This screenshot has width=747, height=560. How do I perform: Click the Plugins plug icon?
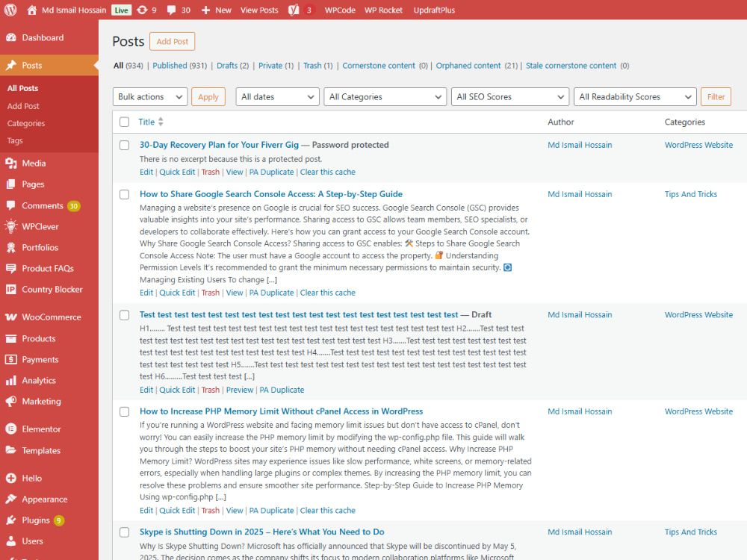(x=11, y=520)
